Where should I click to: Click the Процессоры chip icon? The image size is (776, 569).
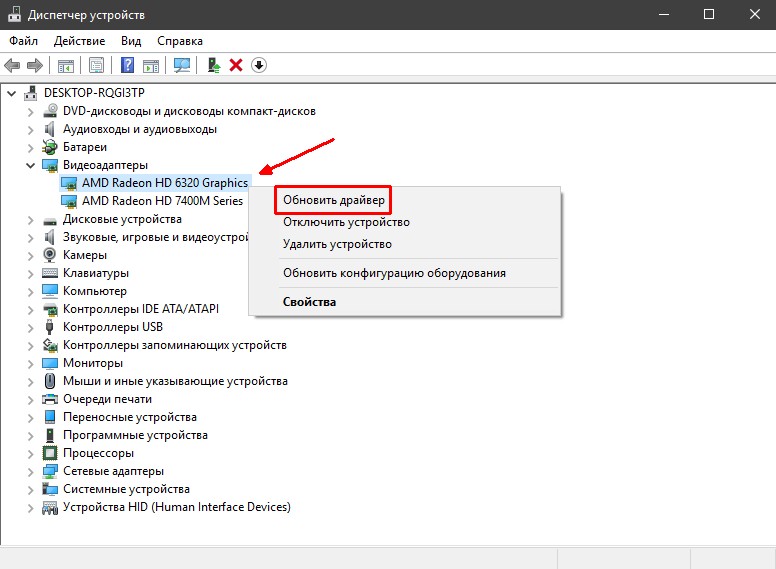point(50,453)
